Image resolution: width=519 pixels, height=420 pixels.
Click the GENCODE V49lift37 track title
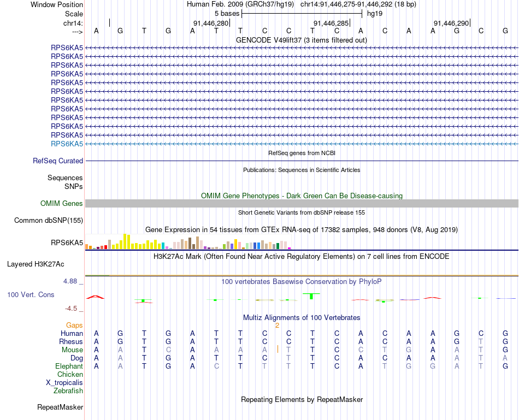pyautogui.click(x=301, y=40)
